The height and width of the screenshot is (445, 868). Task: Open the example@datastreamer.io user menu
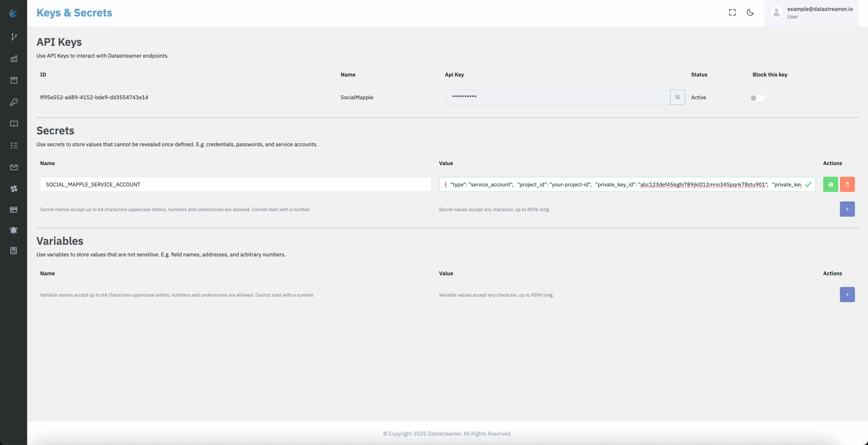(811, 13)
